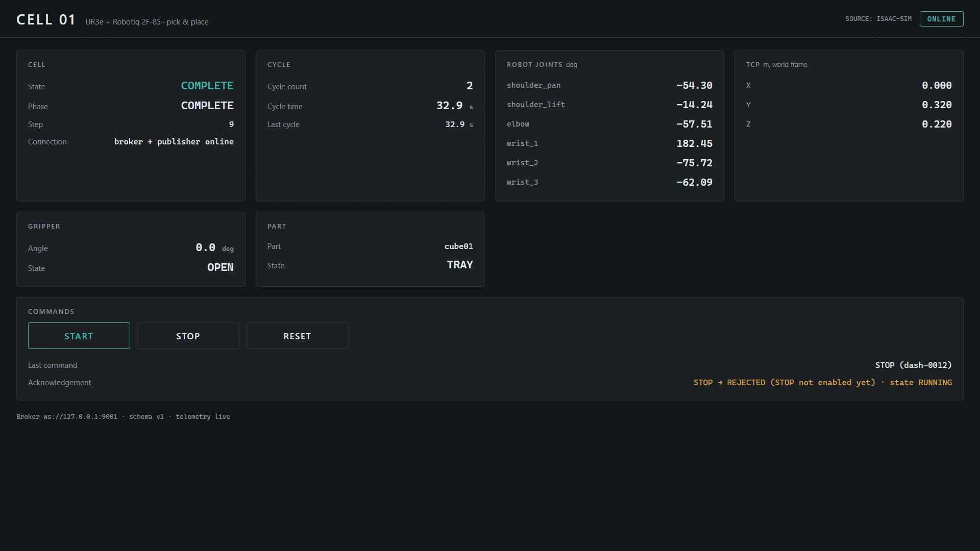Click the wrist_2 value -75.72
980x551 pixels.
[694, 163]
